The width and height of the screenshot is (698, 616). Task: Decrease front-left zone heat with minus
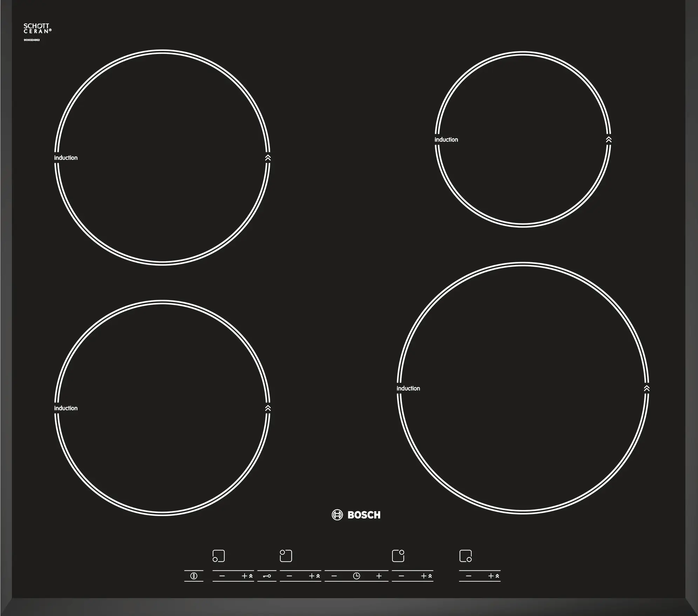[x=222, y=576]
